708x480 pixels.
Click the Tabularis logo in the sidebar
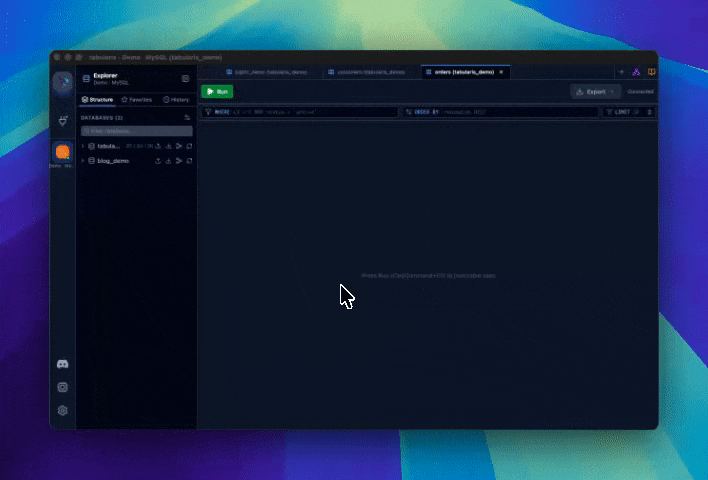pyautogui.click(x=63, y=82)
